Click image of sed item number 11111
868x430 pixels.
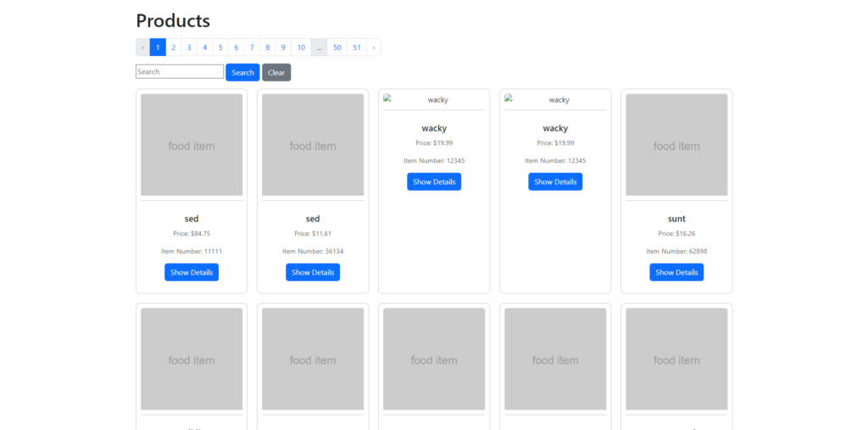pyautogui.click(x=192, y=145)
